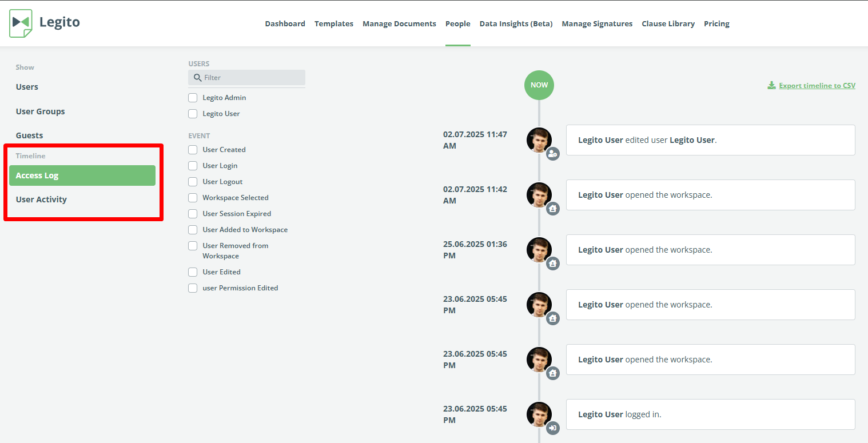Toggle user Permission Edited checkbox

pyautogui.click(x=193, y=288)
